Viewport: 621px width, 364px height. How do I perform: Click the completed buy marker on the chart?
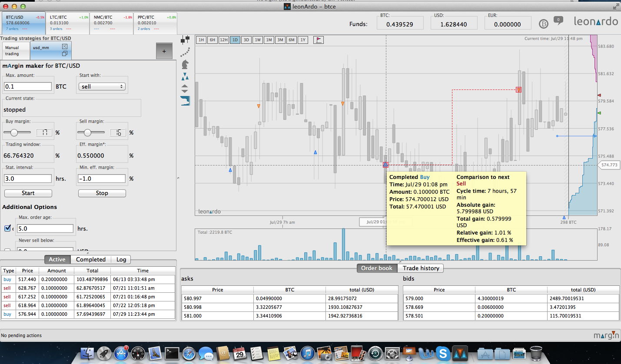(x=385, y=165)
